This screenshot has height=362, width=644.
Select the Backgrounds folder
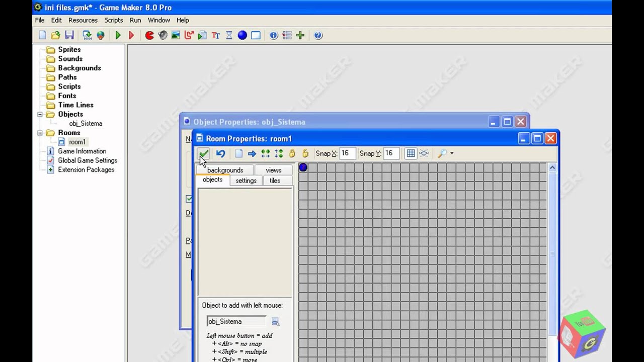(79, 68)
